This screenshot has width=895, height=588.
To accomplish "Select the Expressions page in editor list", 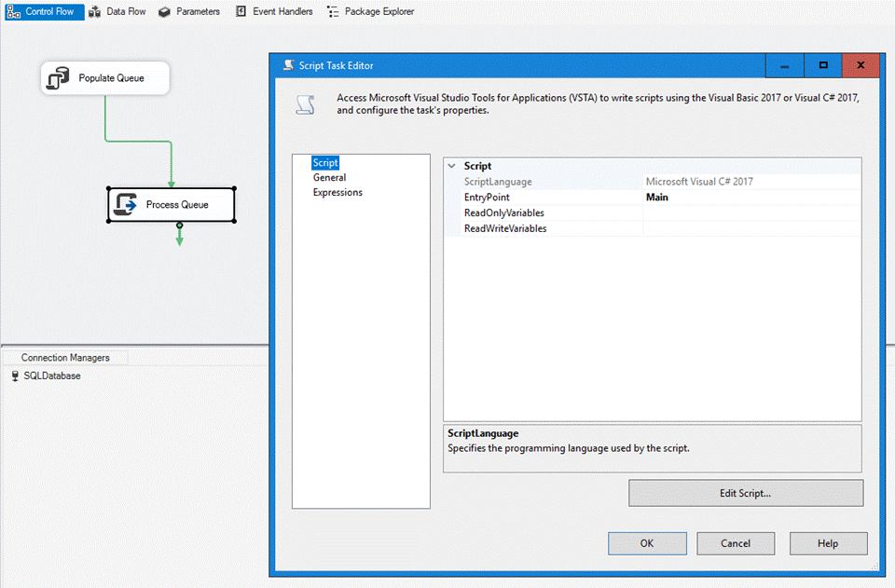I will [x=337, y=192].
